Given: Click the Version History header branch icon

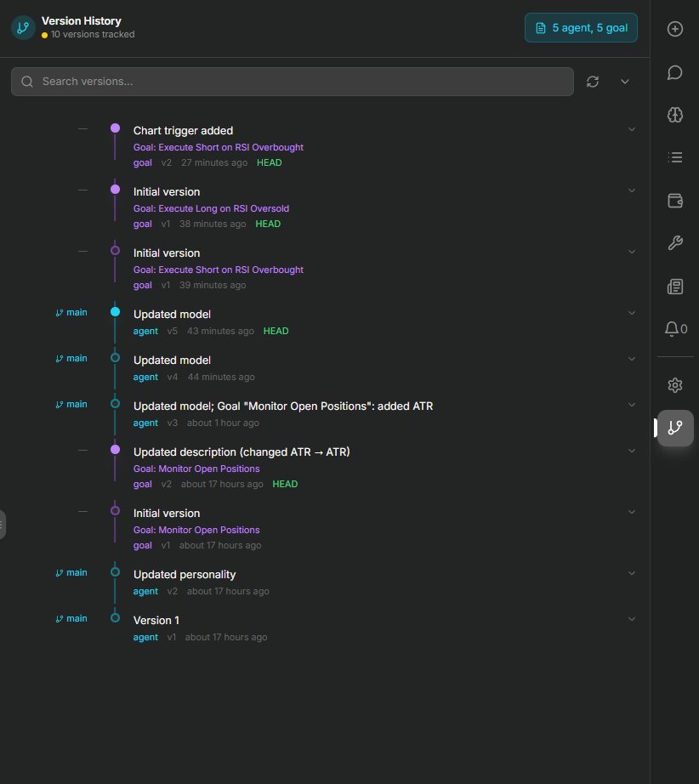Looking at the screenshot, I should pyautogui.click(x=23, y=27).
